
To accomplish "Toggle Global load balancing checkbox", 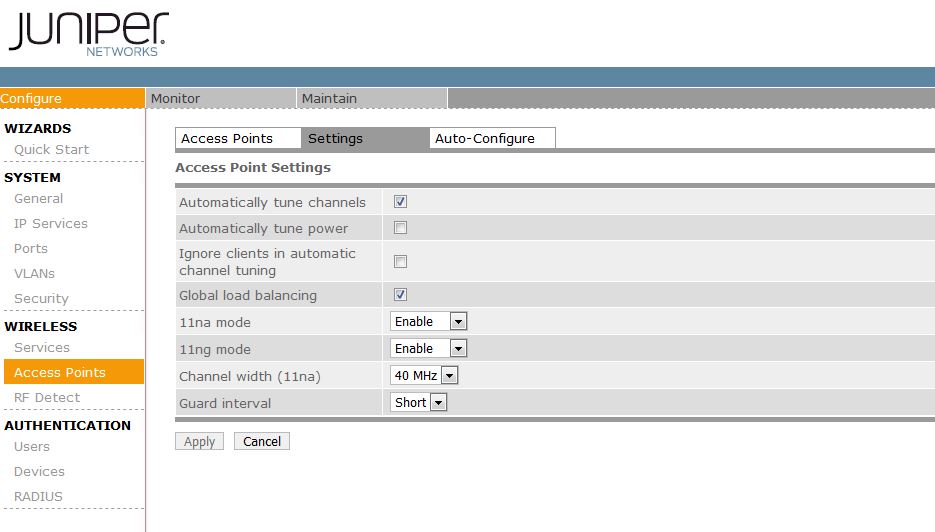I will (x=400, y=295).
